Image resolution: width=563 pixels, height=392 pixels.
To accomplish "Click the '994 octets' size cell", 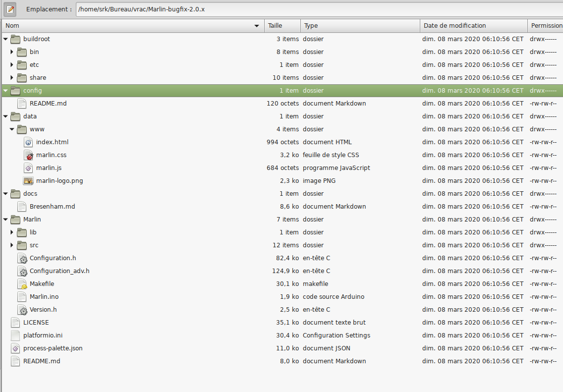I will point(282,142).
